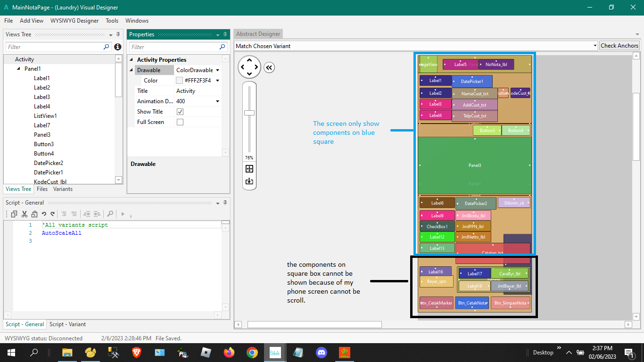Open the File menu
The image size is (644, 362).
pos(8,21)
